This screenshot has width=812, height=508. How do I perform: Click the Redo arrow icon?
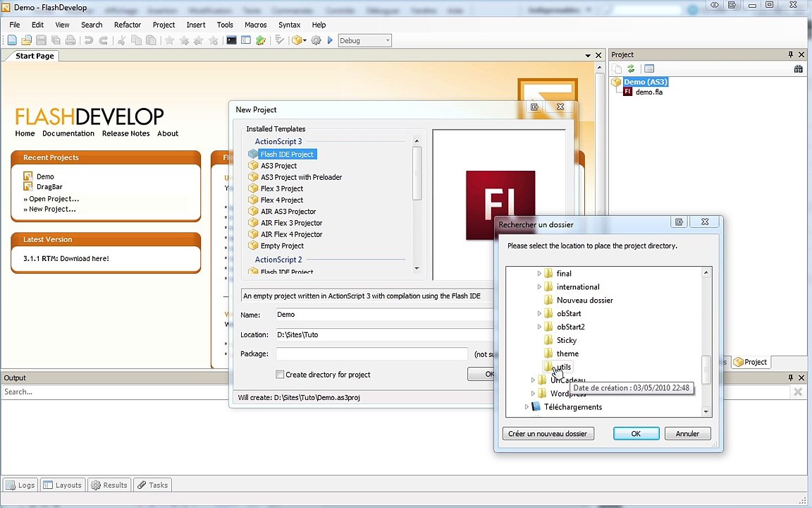(103, 40)
